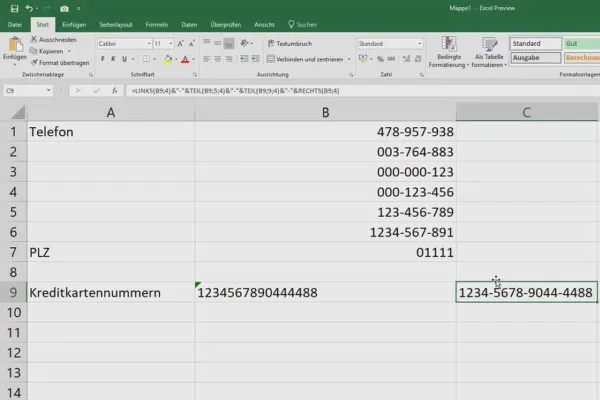This screenshot has width=600, height=400.
Task: Select cell B9 with 1234567890444488
Action: coord(325,292)
